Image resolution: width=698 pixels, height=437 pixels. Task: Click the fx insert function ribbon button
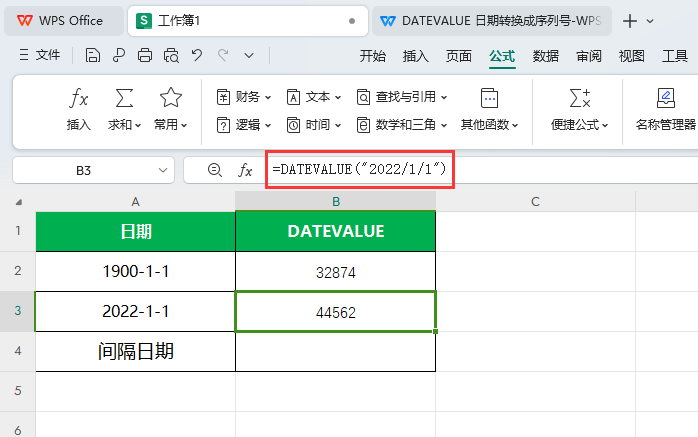pyautogui.click(x=79, y=109)
